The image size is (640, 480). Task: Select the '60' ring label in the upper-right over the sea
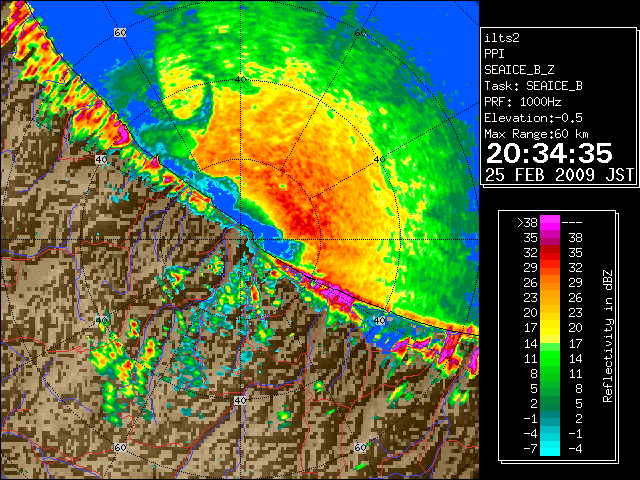[360, 32]
